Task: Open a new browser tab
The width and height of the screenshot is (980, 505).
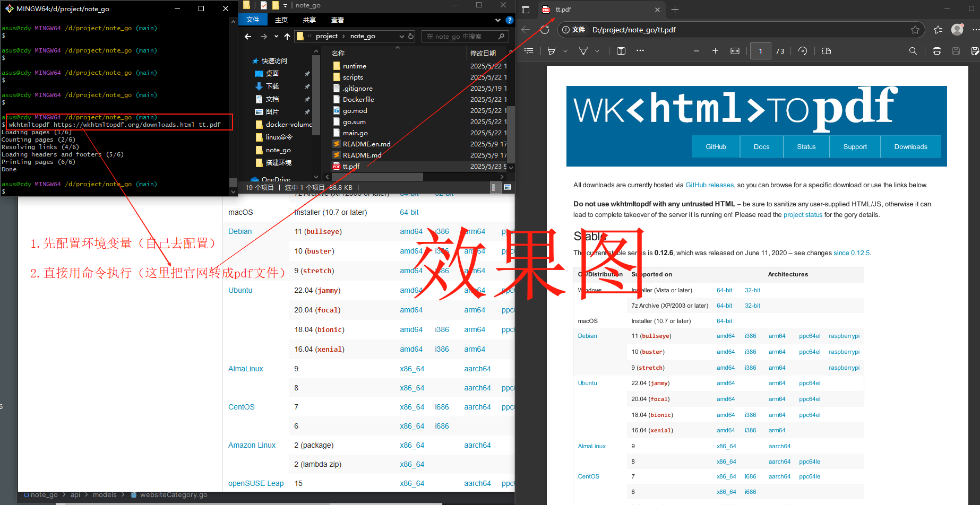Action: coord(675,10)
